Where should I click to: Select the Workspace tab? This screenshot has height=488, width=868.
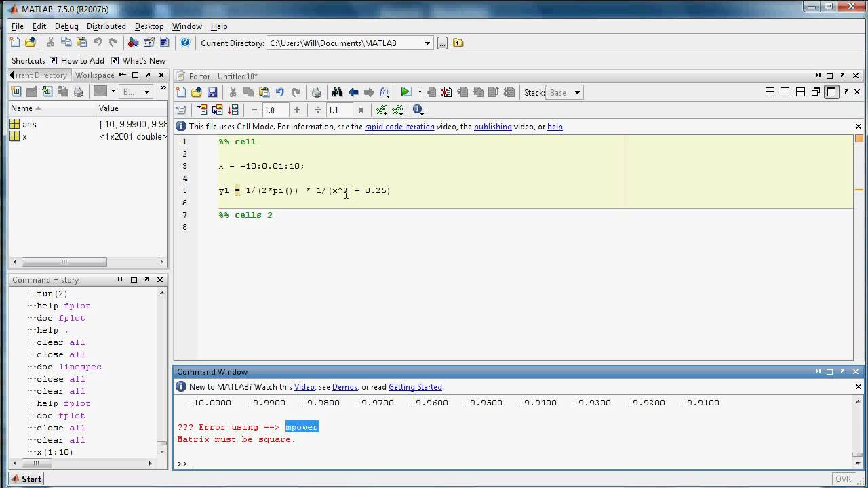tap(94, 75)
